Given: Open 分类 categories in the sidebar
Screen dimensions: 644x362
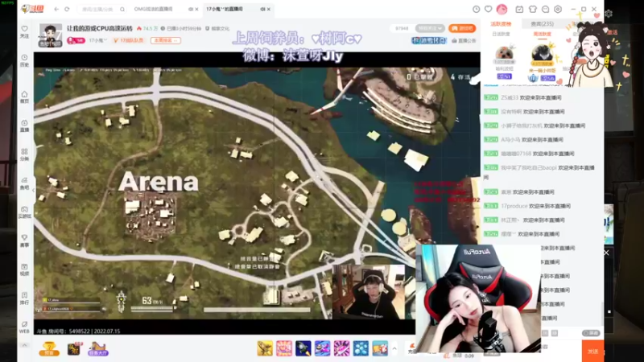Looking at the screenshot, I should pyautogui.click(x=25, y=154).
